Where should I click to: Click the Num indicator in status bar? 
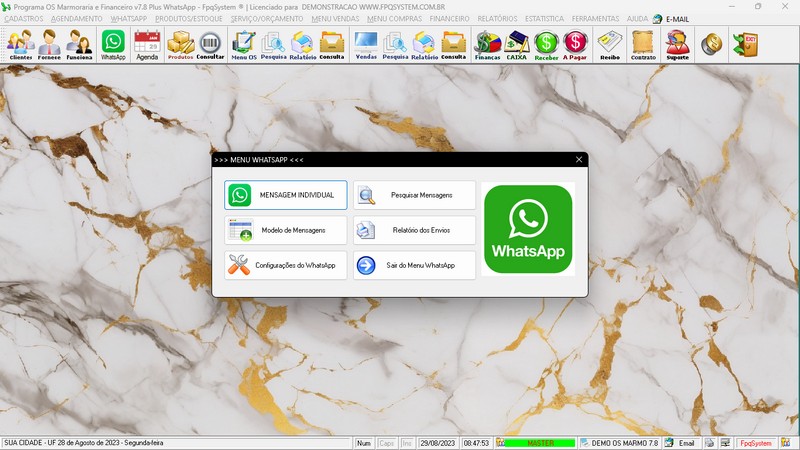click(x=364, y=443)
